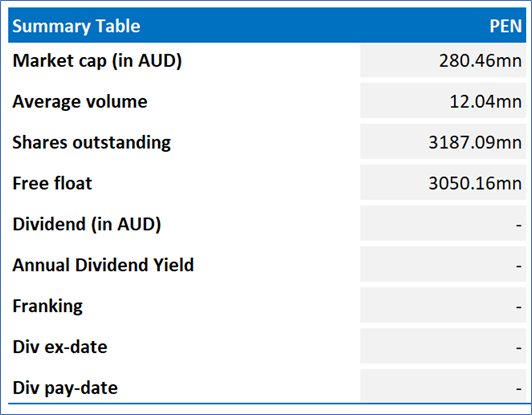Click the Annual Dividend Yield label
This screenshot has width=532, height=415.
pyautogui.click(x=103, y=265)
